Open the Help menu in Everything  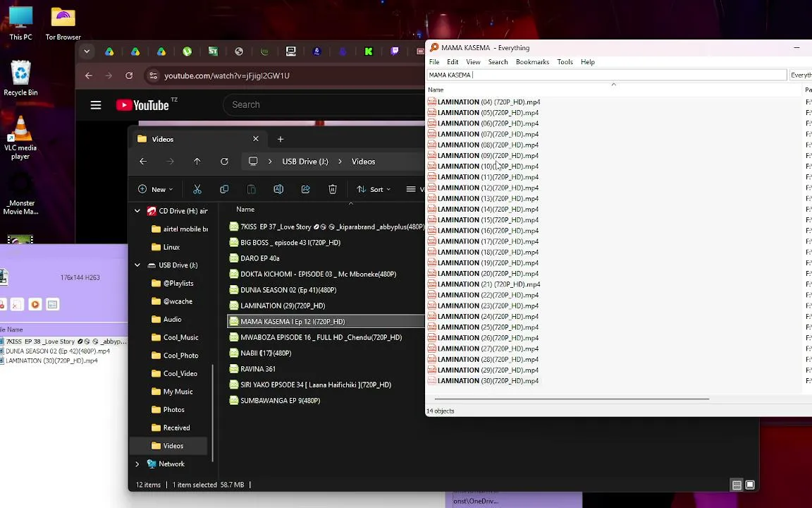point(588,61)
